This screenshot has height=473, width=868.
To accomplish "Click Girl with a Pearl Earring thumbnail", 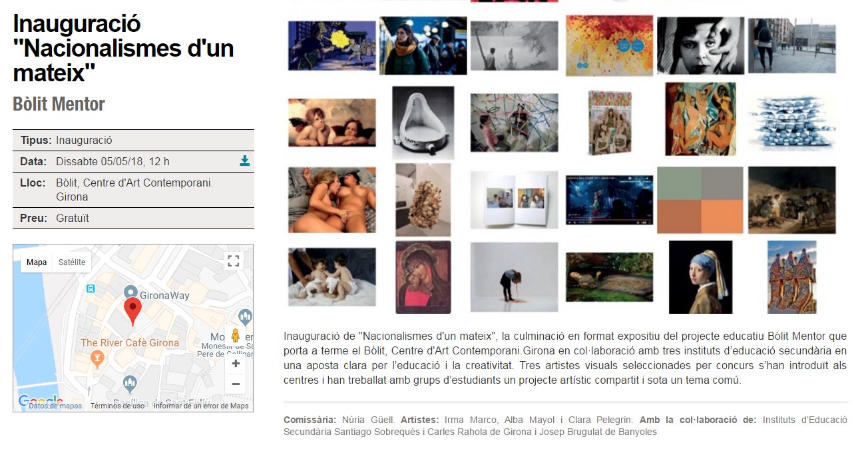I will click(x=700, y=276).
